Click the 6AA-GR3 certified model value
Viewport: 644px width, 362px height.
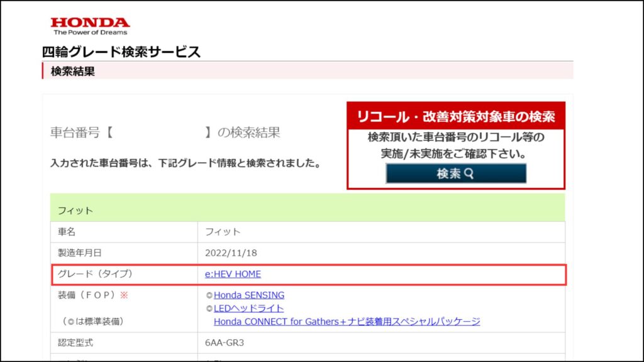pos(225,343)
